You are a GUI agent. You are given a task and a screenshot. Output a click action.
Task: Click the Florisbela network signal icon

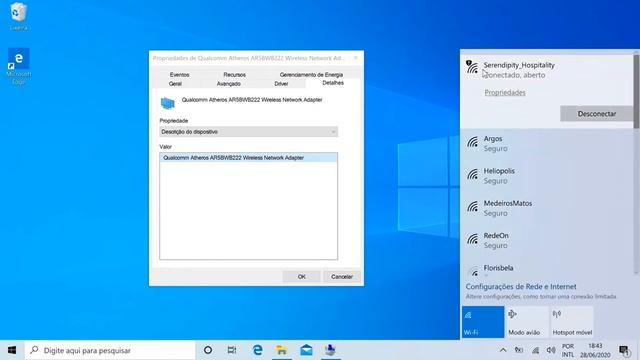[473, 271]
